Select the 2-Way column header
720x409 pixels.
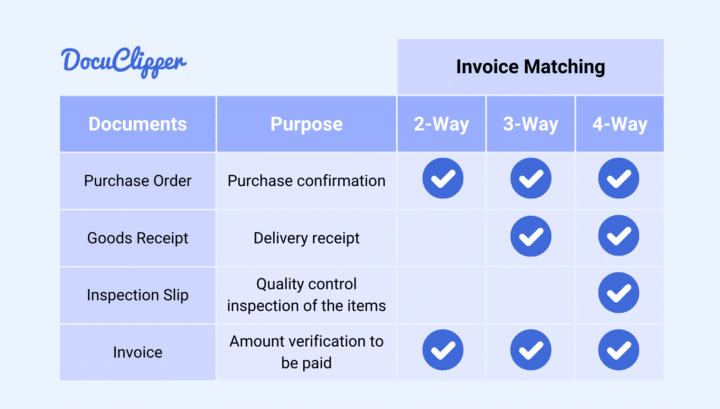click(441, 124)
